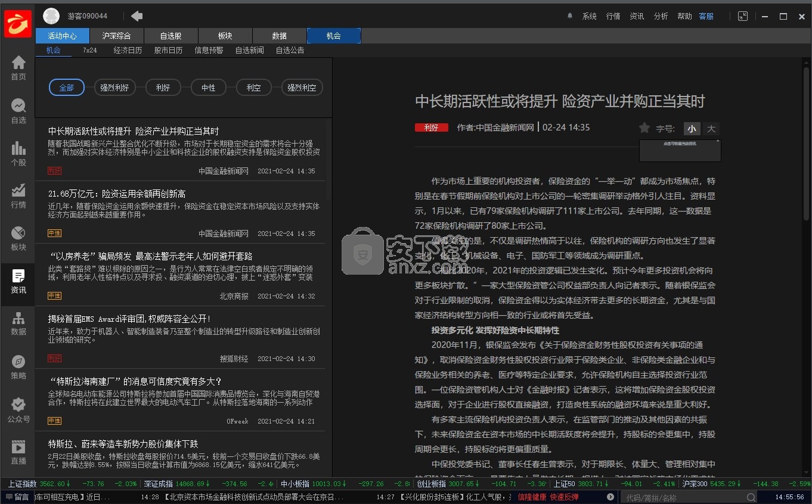Click the back arrow icon

click(x=137, y=16)
